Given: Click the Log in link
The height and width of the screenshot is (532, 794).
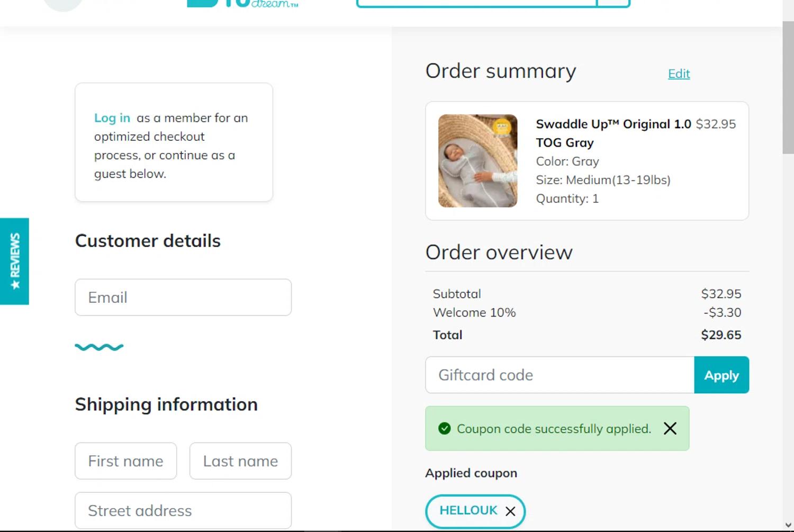Looking at the screenshot, I should [x=112, y=118].
